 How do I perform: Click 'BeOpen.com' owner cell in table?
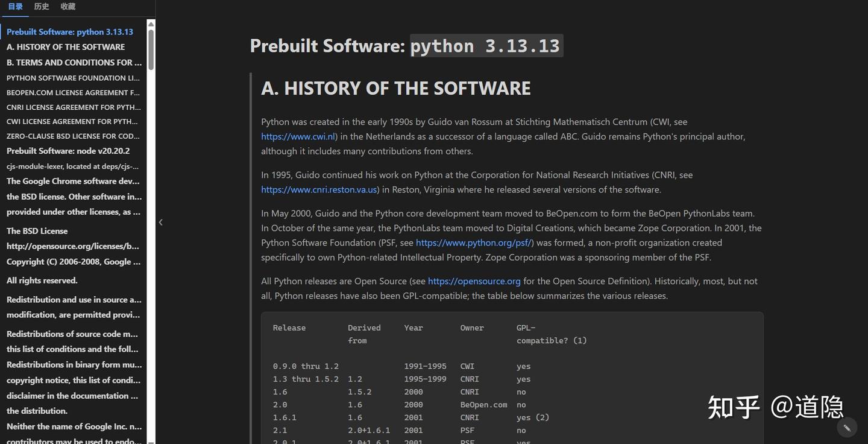[483, 405]
